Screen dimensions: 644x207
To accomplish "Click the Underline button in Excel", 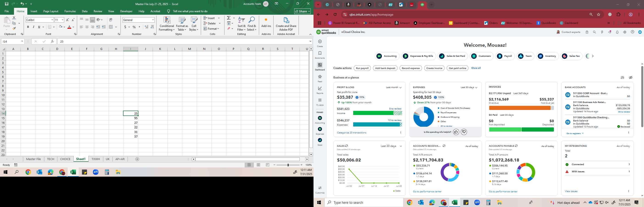I will pos(39,27).
